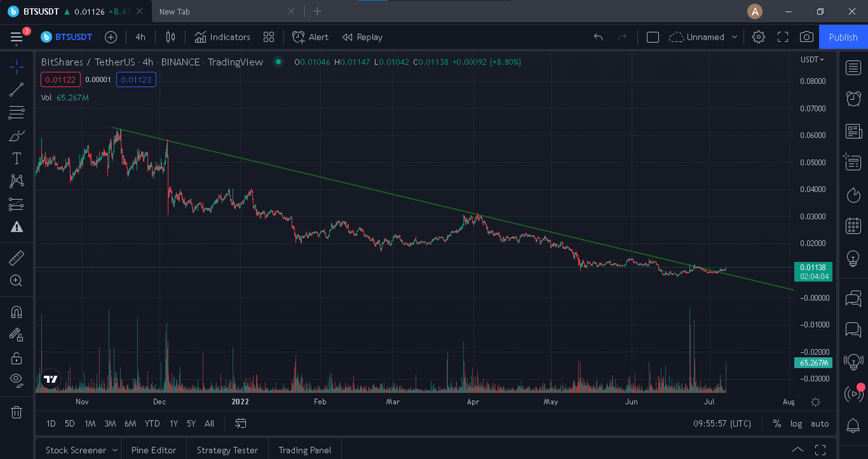This screenshot has width=868, height=459.
Task: Activate the Zoom In tool
Action: pyautogui.click(x=16, y=280)
